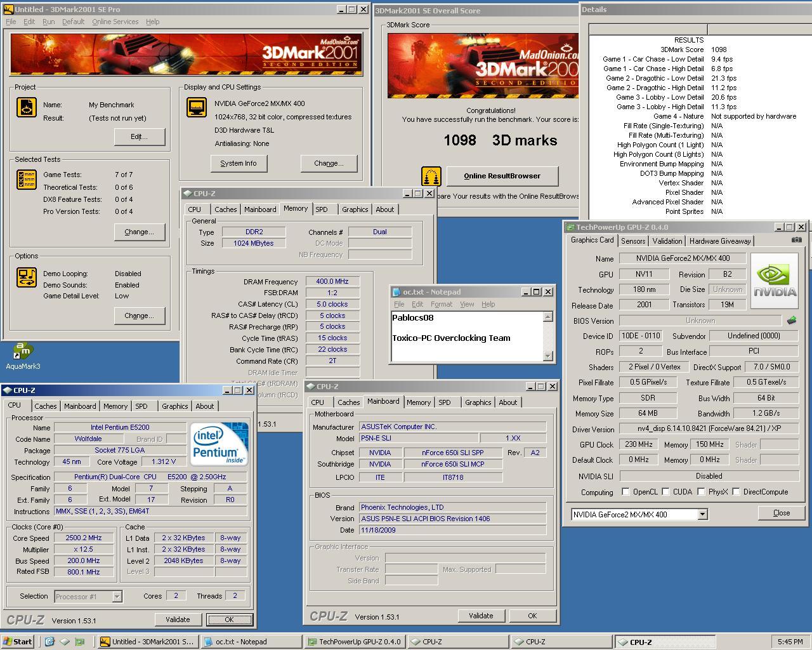The height and width of the screenshot is (650, 812).
Task: Click the Start button on taskbar
Action: tap(17, 642)
